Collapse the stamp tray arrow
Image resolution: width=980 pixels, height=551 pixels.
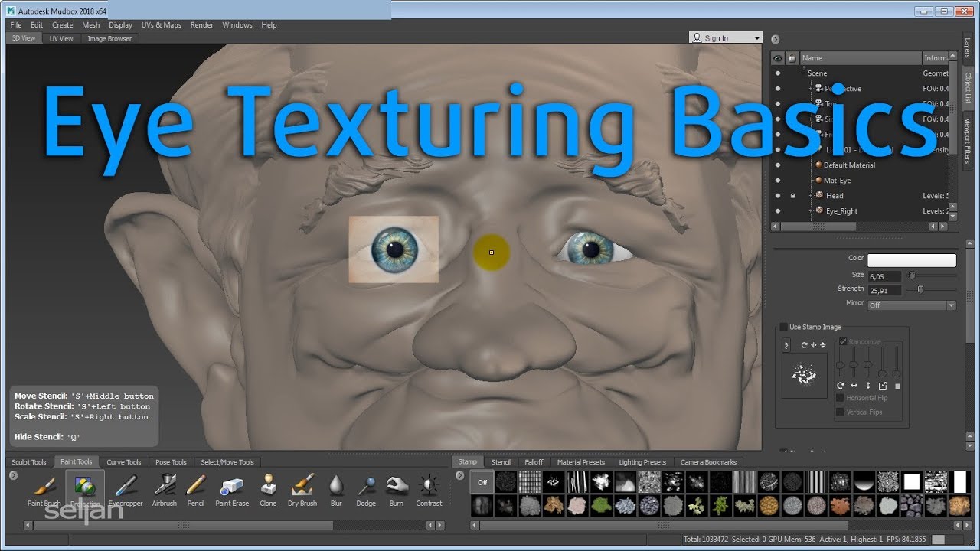tap(460, 476)
